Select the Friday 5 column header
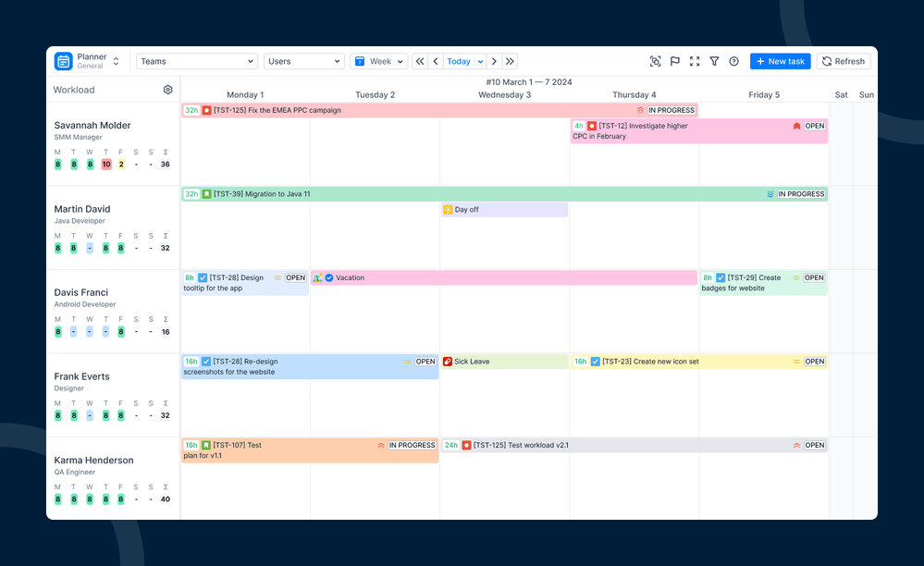Screen dimensions: 924x566 coord(764,95)
